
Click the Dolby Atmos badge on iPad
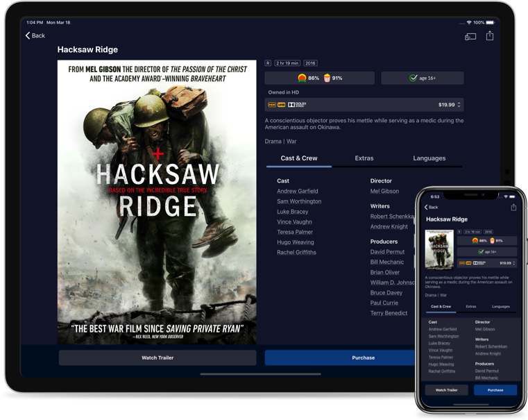tap(297, 105)
